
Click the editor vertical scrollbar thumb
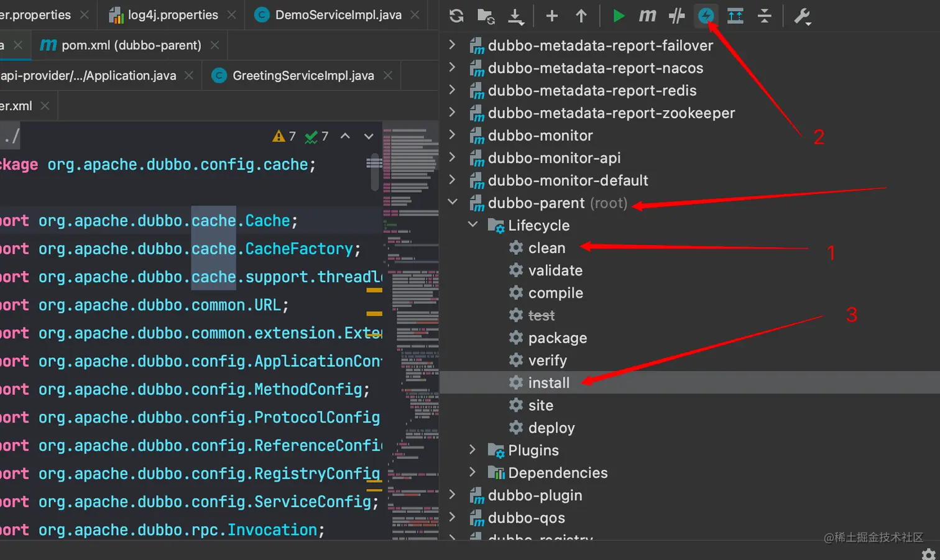374,172
